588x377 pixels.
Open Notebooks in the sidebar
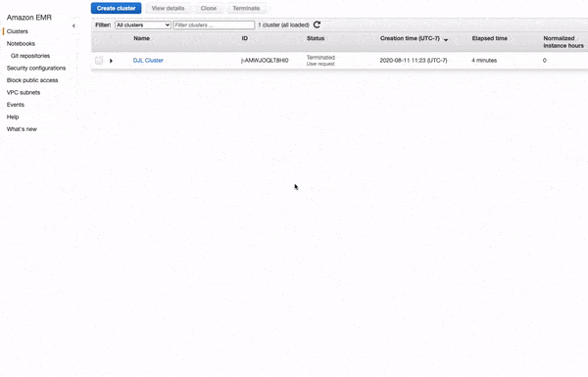point(21,44)
